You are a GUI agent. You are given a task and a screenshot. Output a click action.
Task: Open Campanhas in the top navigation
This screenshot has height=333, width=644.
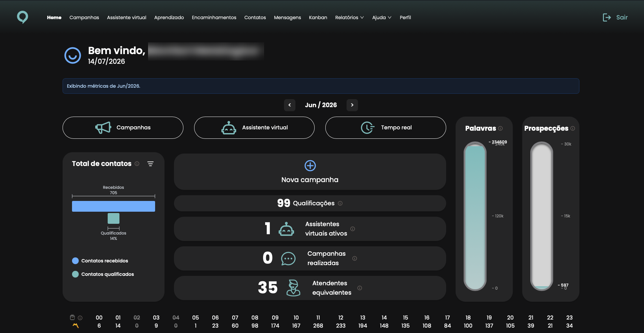click(x=84, y=17)
